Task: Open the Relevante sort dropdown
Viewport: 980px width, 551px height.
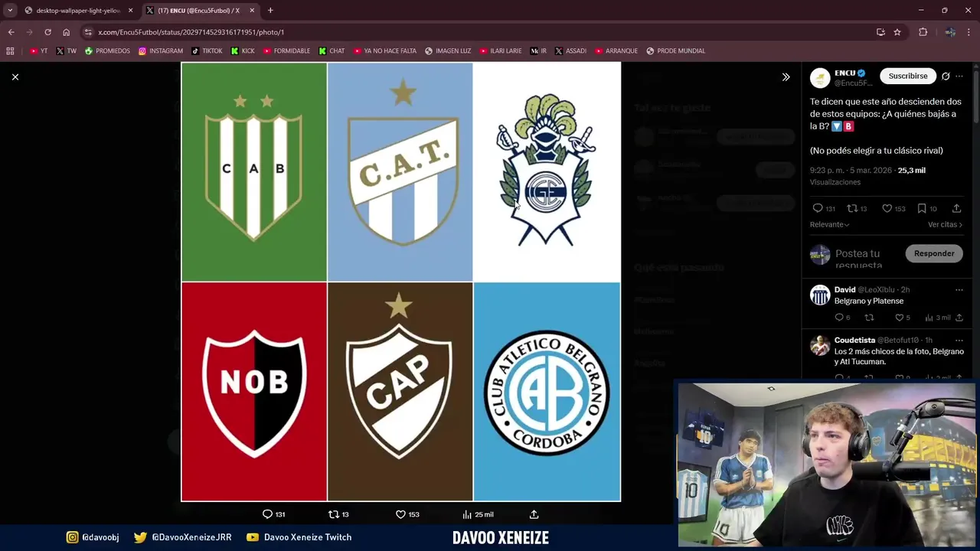Action: click(829, 224)
